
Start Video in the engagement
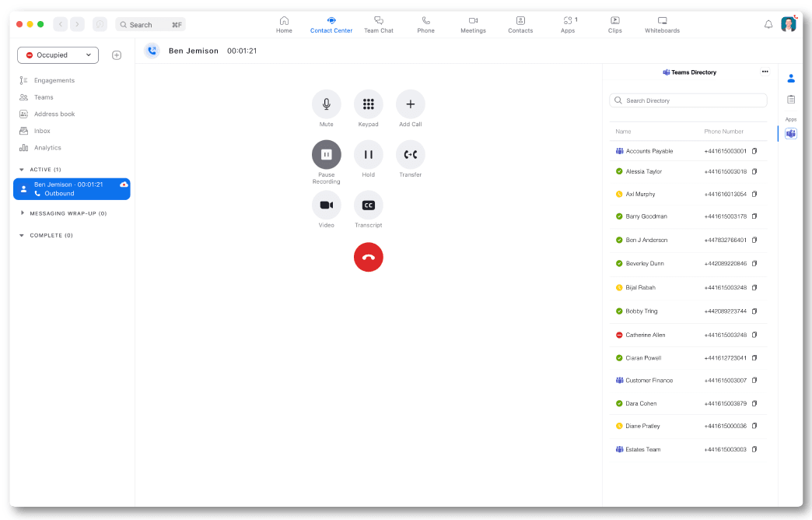tap(327, 205)
